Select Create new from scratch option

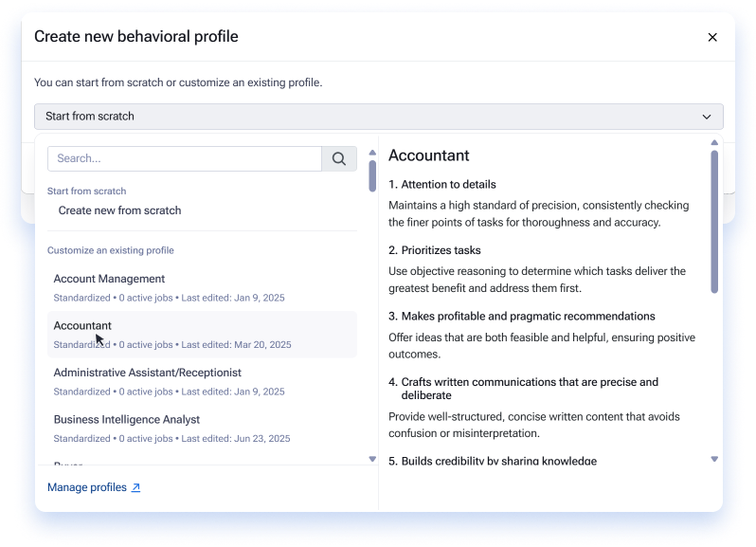pos(119,210)
